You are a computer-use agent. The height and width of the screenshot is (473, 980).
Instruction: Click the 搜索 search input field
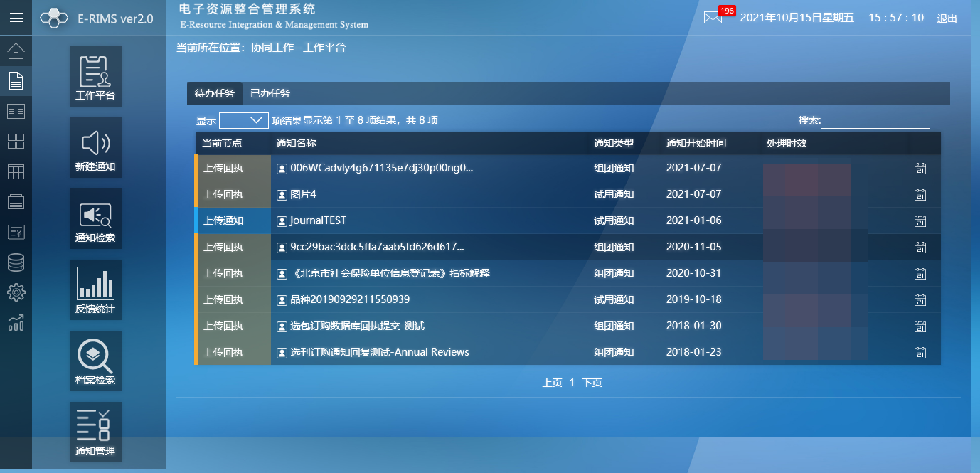coord(875,121)
